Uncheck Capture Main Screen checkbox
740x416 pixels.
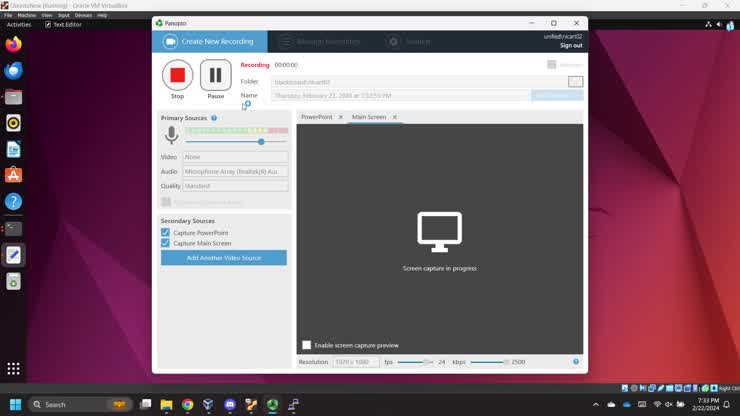[x=165, y=243]
